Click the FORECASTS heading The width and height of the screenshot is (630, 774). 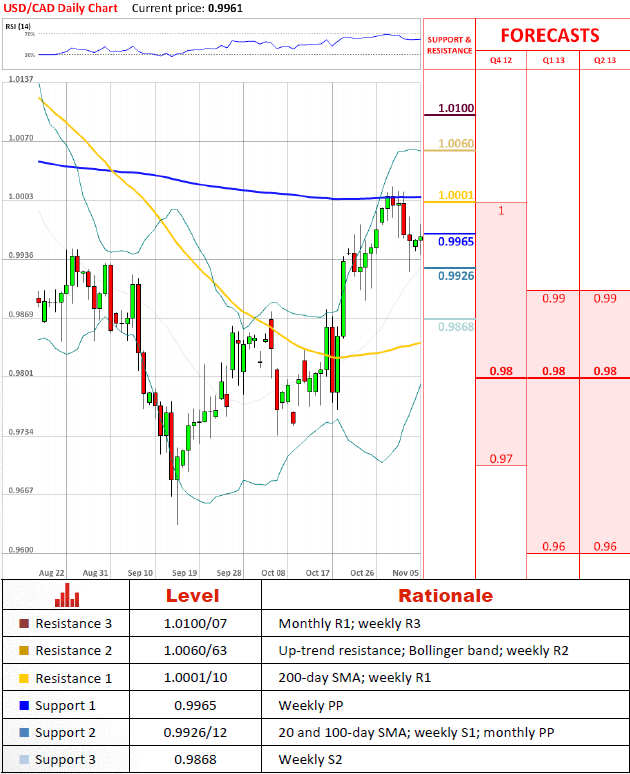click(549, 35)
